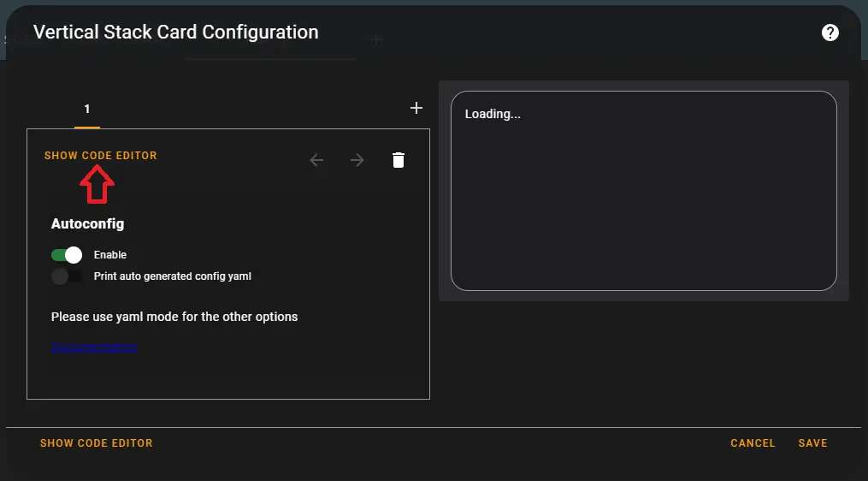Click Show Code Editor in bottom footer
This screenshot has height=481, width=868.
coord(97,443)
